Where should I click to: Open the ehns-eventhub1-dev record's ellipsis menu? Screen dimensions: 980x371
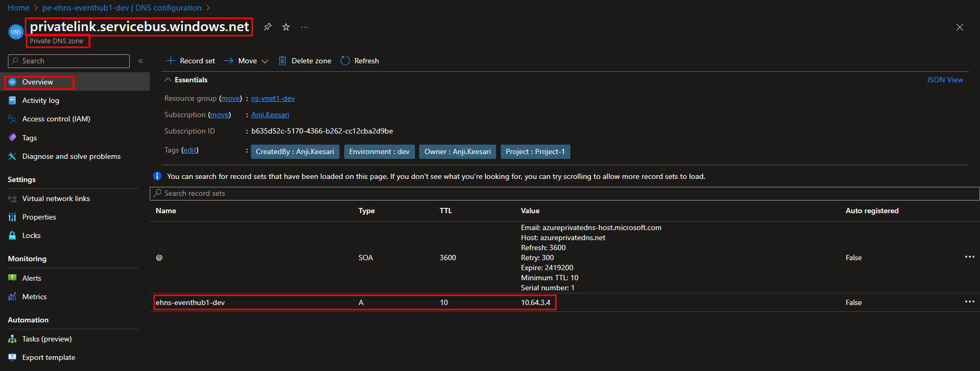(x=969, y=302)
